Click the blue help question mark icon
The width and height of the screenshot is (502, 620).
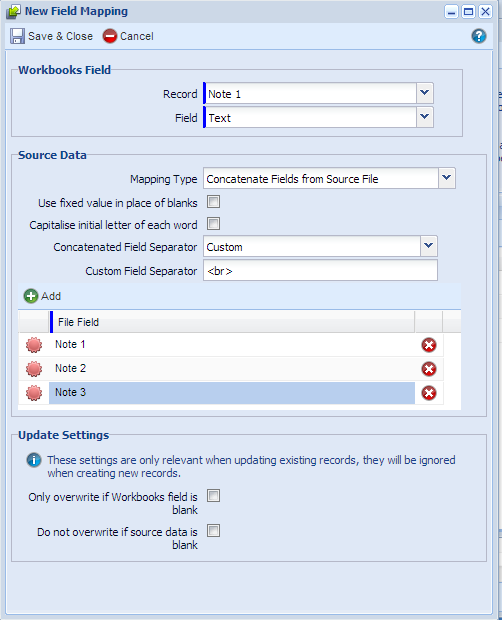tap(479, 36)
